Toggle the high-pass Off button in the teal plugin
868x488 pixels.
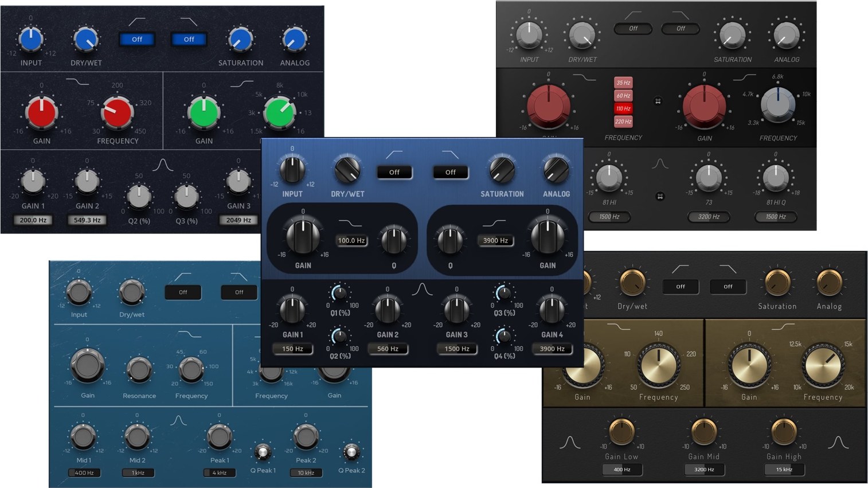(x=183, y=292)
